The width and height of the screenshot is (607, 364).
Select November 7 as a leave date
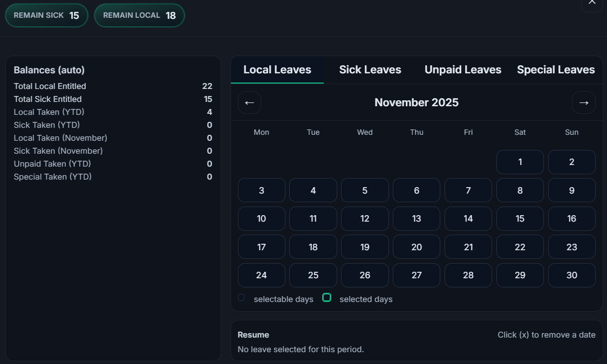coord(468,190)
